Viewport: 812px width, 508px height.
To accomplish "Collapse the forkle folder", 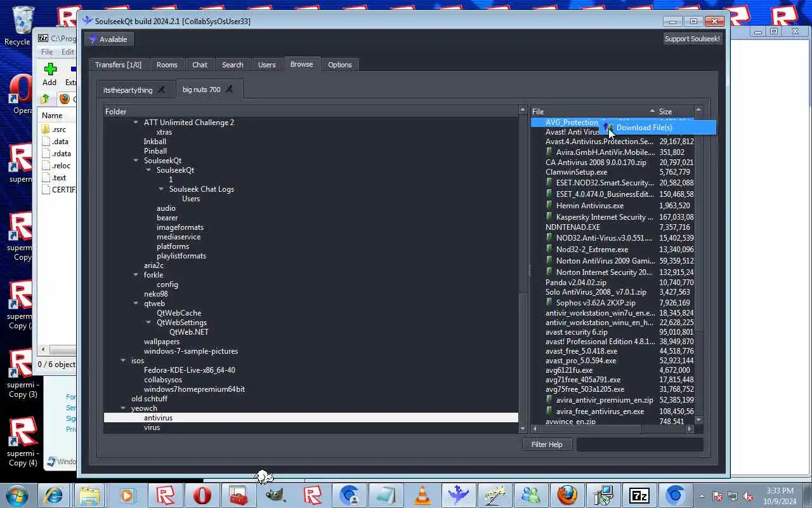I will [x=136, y=275].
